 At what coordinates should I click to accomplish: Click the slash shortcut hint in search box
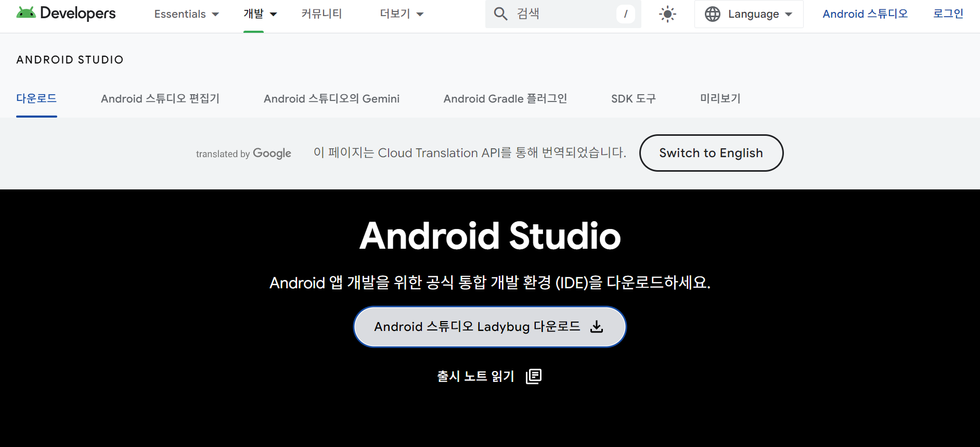(626, 14)
